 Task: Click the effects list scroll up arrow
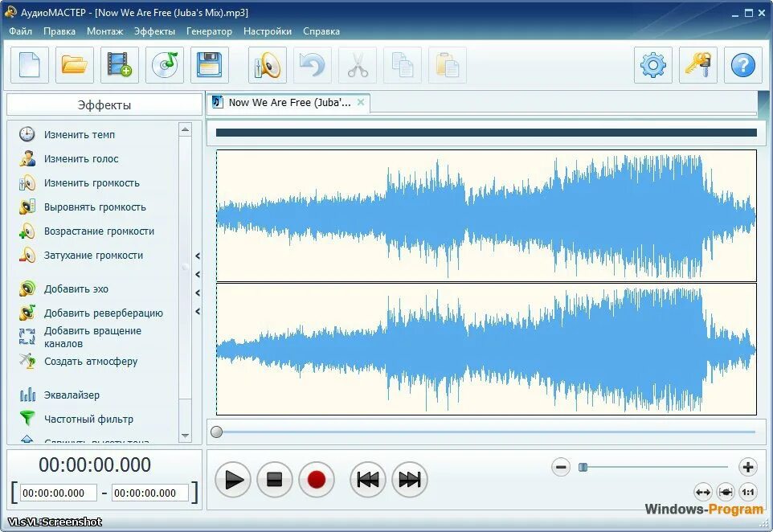(186, 129)
